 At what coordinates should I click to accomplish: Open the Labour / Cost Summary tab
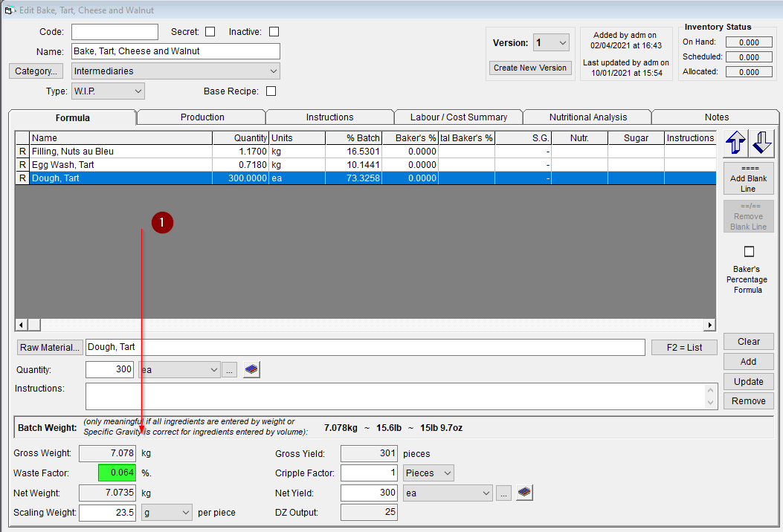coord(458,117)
